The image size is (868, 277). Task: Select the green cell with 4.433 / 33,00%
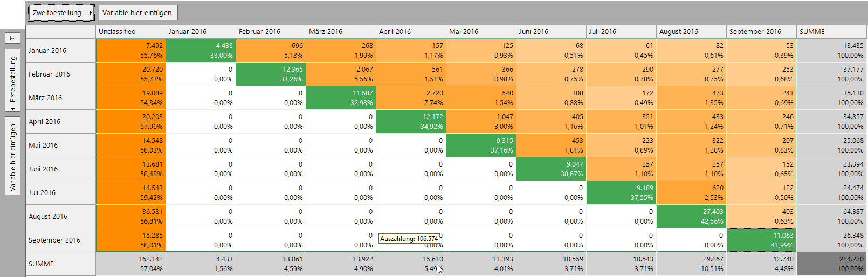pos(201,50)
